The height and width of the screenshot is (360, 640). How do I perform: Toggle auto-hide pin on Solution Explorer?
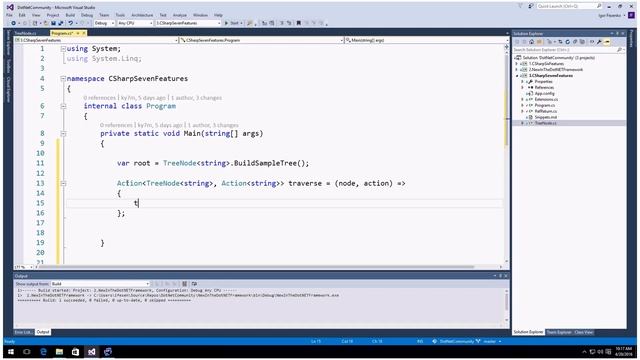coord(618,33)
